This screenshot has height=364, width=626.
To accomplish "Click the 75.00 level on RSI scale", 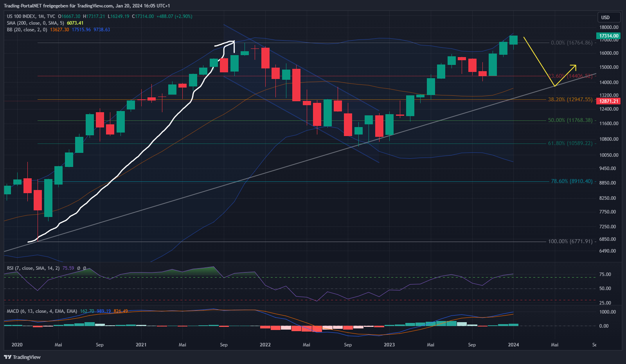I will click(x=605, y=274).
